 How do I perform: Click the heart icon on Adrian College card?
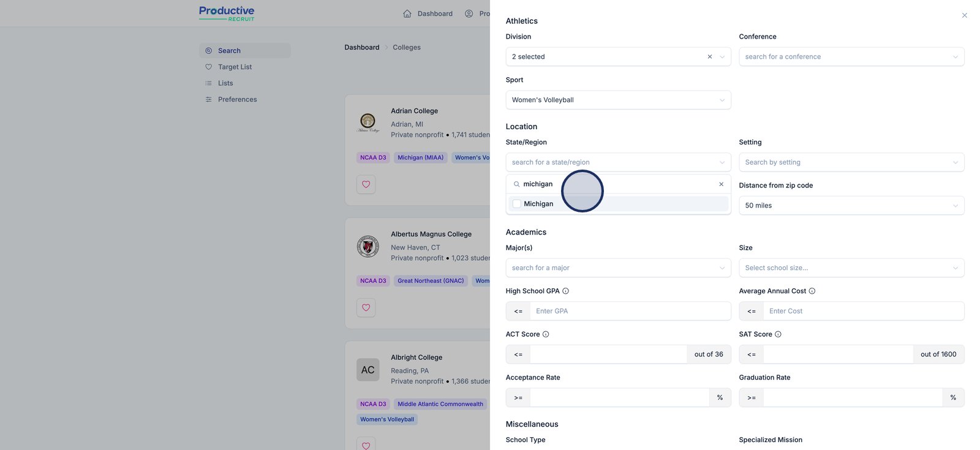tap(366, 184)
